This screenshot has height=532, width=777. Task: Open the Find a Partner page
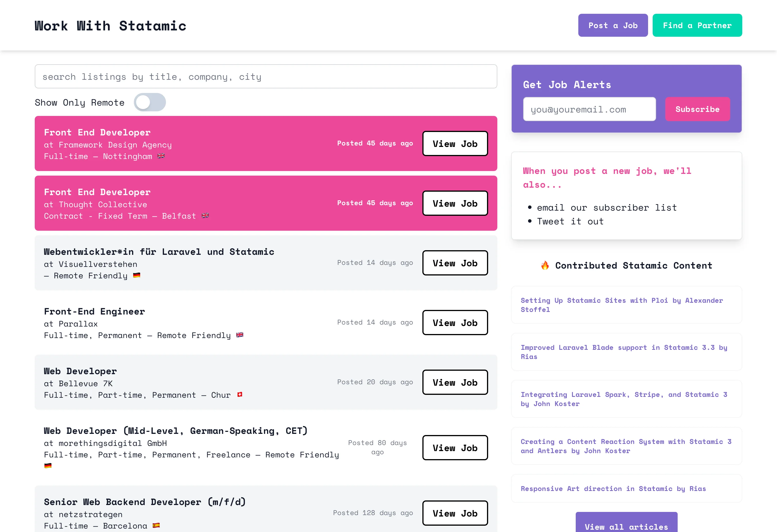697,26
